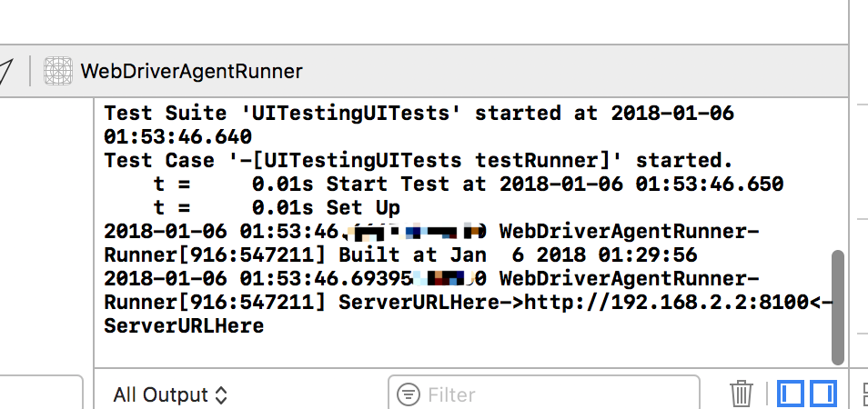The width and height of the screenshot is (868, 409).
Task: Open the All Output dropdown
Action: click(x=169, y=394)
